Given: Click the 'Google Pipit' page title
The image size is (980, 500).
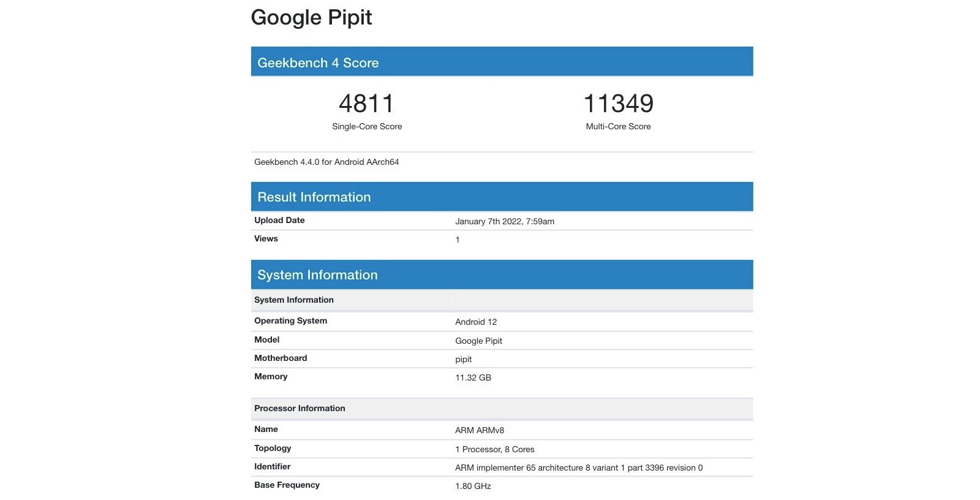Looking at the screenshot, I should click(311, 18).
